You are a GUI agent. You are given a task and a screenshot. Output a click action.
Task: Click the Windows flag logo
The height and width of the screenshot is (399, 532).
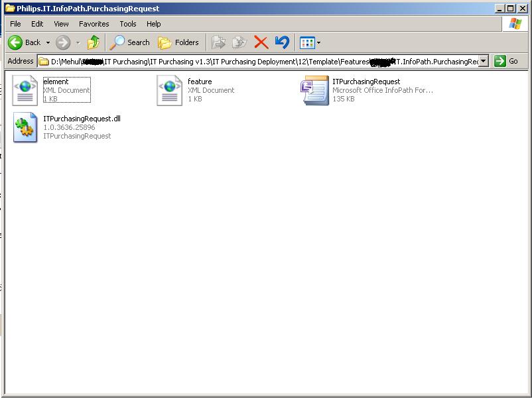pos(515,24)
